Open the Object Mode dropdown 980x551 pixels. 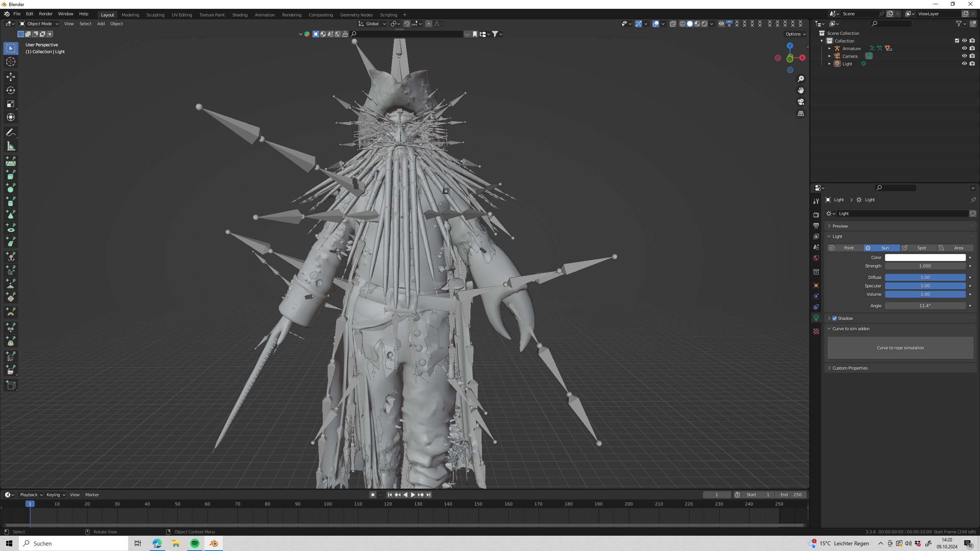coord(39,24)
